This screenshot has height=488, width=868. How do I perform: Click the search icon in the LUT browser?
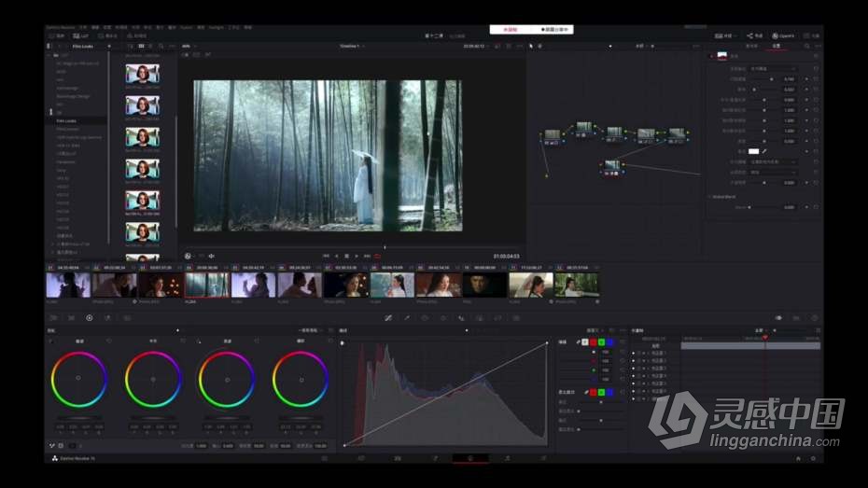(x=161, y=47)
